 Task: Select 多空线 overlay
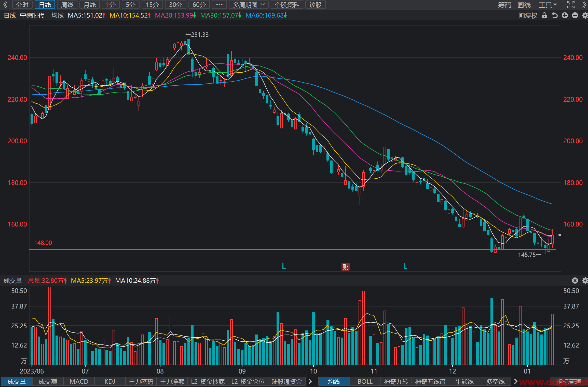(496, 381)
